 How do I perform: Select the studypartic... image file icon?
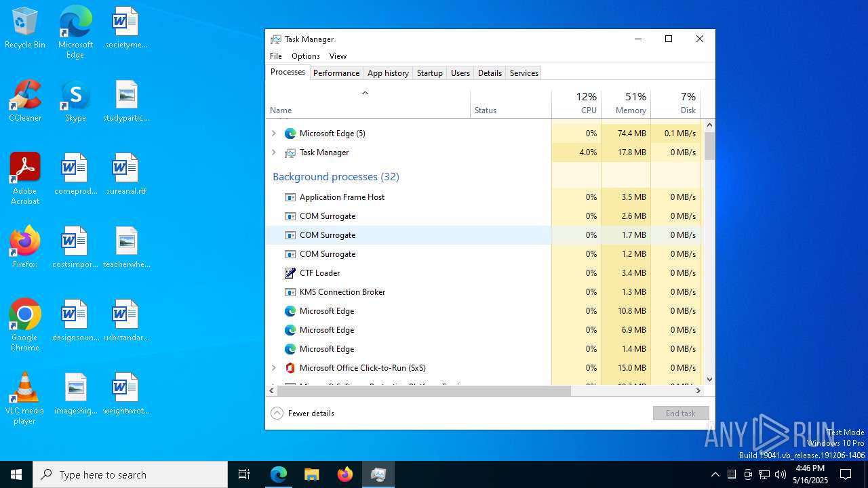pyautogui.click(x=126, y=102)
